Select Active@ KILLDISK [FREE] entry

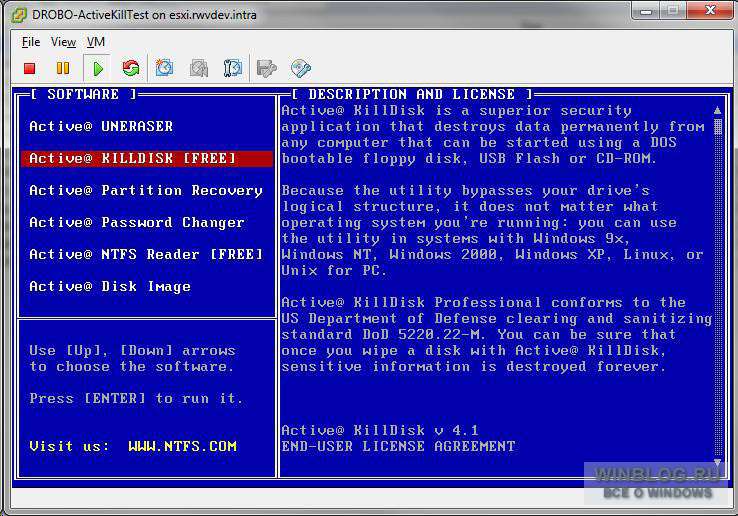pyautogui.click(x=147, y=158)
